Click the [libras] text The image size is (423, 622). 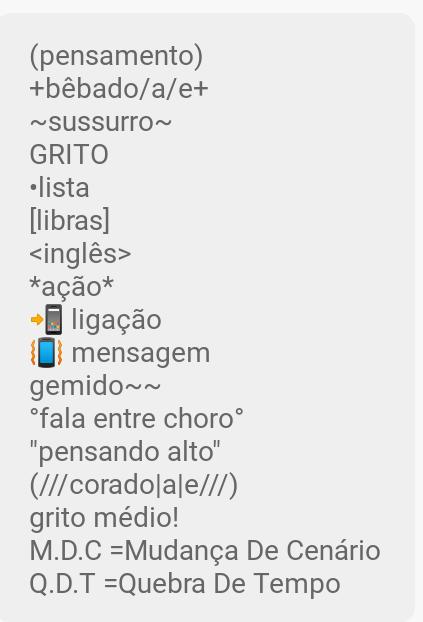click(69, 221)
